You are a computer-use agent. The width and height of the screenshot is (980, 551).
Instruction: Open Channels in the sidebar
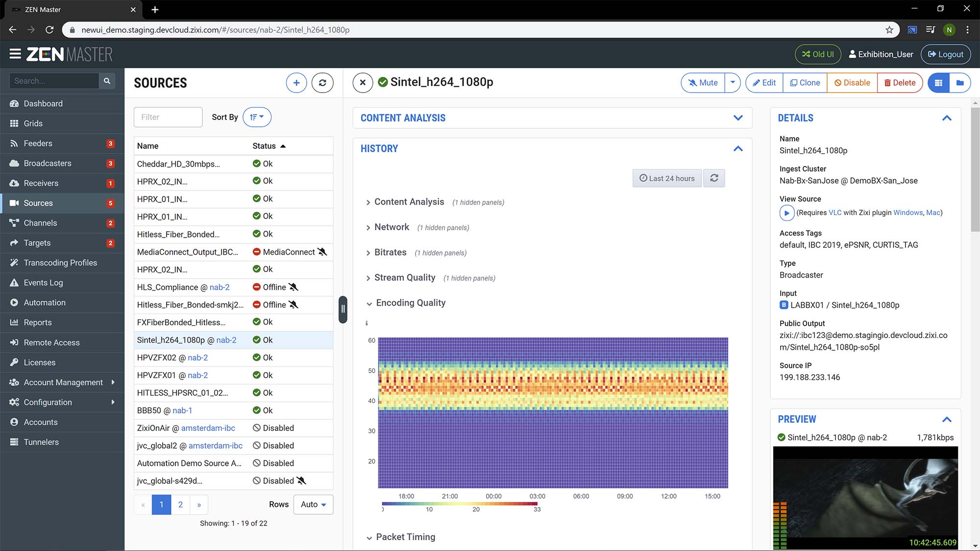pos(40,223)
